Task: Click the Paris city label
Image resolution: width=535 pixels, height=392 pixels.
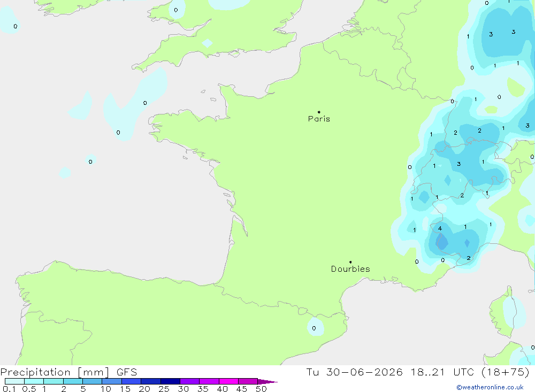Action: (319, 119)
